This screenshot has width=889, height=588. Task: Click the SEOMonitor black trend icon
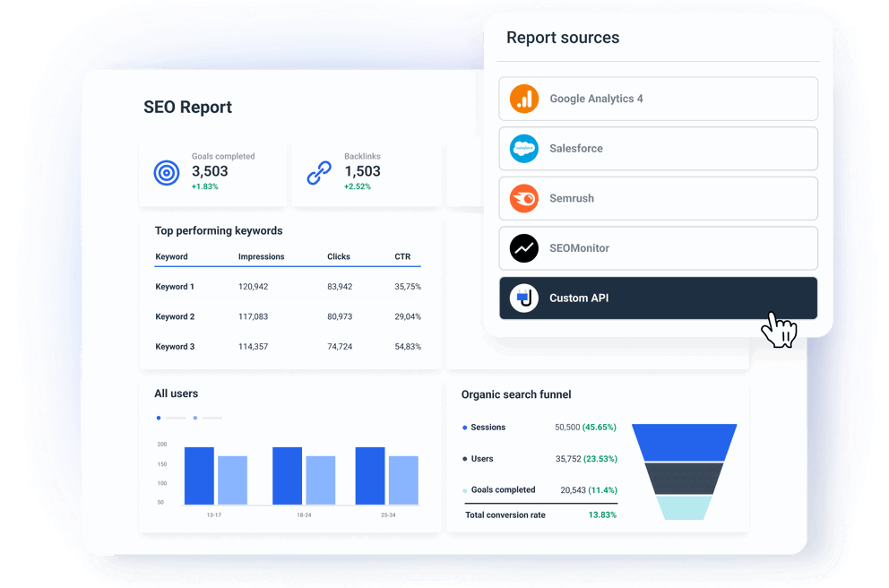tap(524, 248)
